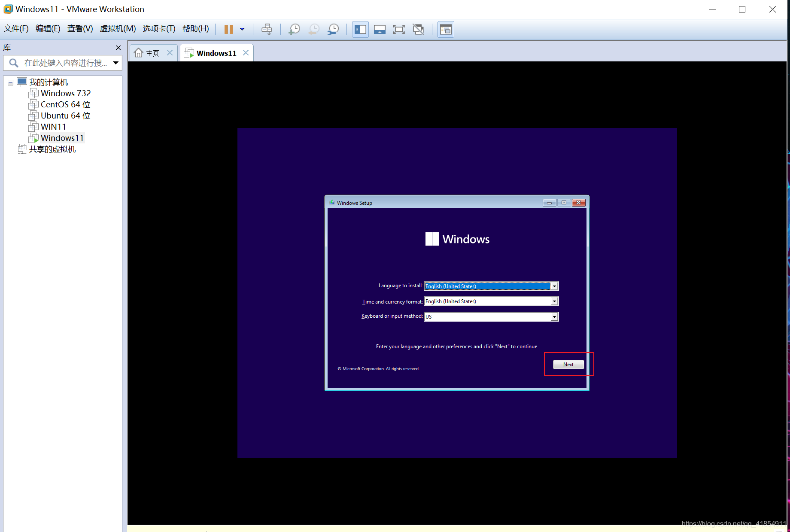Open the 查看(V) menu
790x532 pixels.
(x=80, y=29)
